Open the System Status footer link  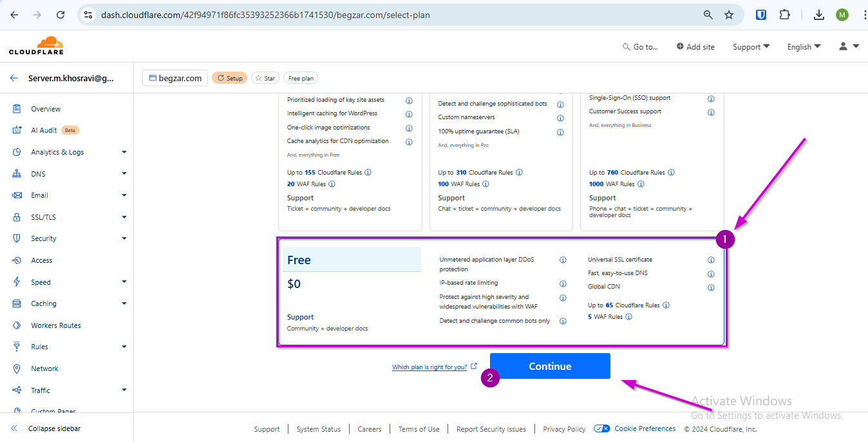(x=319, y=429)
